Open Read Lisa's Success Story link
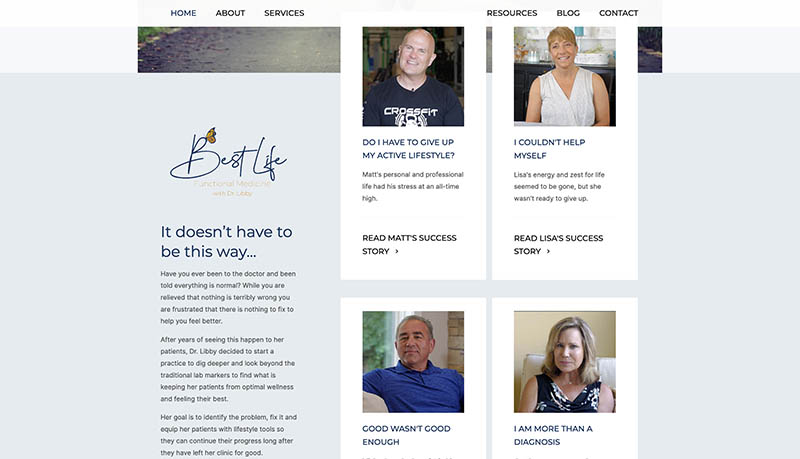 [x=558, y=245]
